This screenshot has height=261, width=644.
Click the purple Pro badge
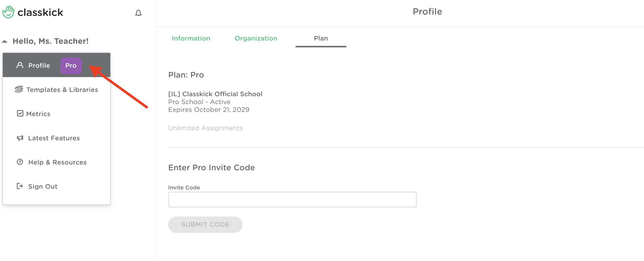point(71,66)
